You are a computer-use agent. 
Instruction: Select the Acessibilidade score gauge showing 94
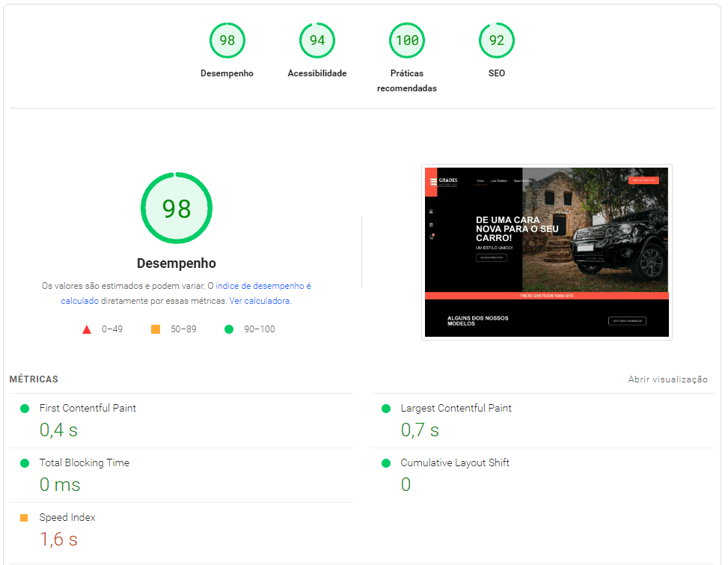pyautogui.click(x=317, y=41)
